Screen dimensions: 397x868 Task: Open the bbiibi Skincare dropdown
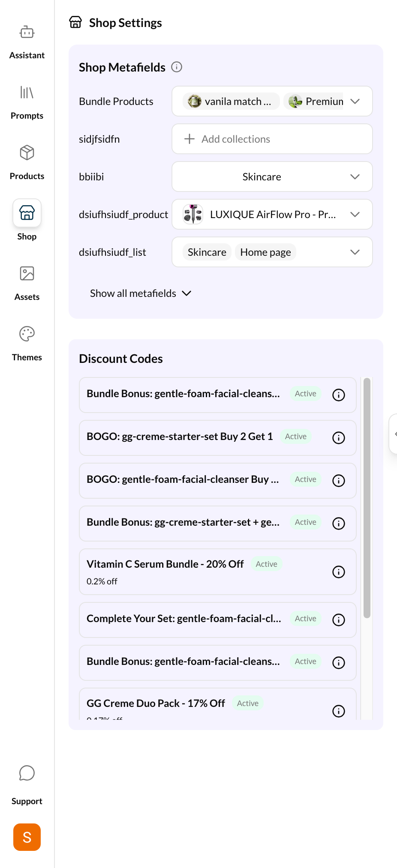(x=272, y=177)
